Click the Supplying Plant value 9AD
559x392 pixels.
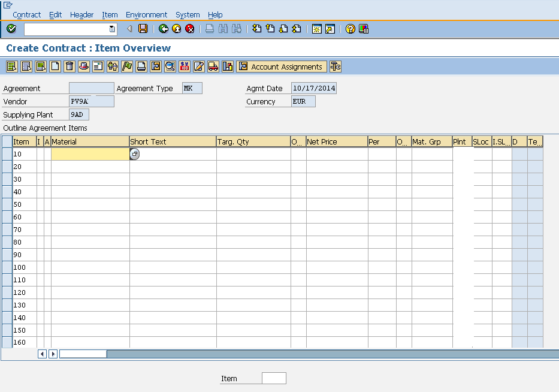pyautogui.click(x=79, y=114)
